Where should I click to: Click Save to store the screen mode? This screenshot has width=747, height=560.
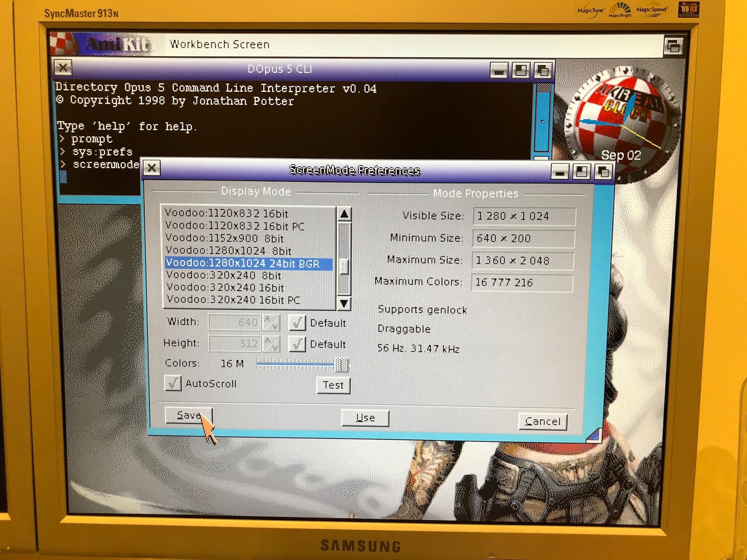coord(189,415)
